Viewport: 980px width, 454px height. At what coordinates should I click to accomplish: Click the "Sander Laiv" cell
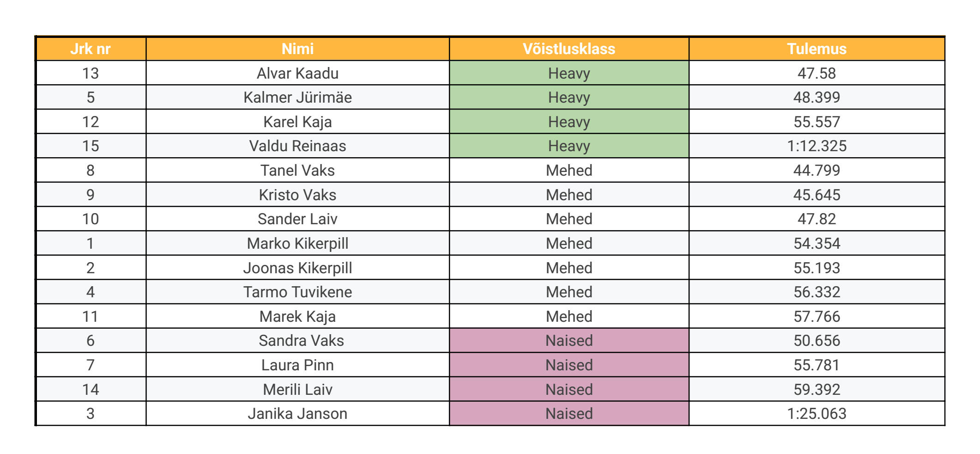click(297, 219)
